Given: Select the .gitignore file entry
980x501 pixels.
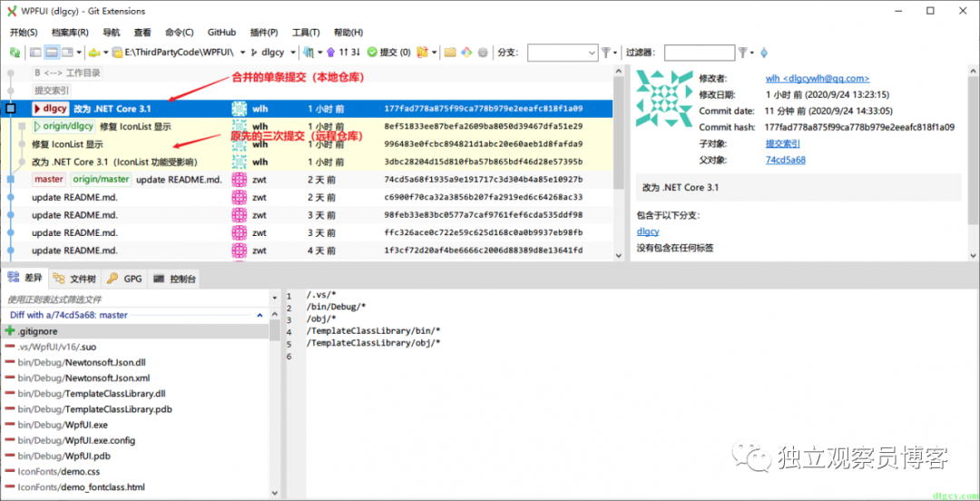Looking at the screenshot, I should (x=135, y=331).
